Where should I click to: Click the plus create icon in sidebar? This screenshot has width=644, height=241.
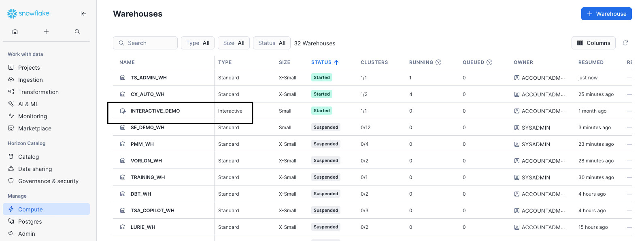click(x=46, y=32)
